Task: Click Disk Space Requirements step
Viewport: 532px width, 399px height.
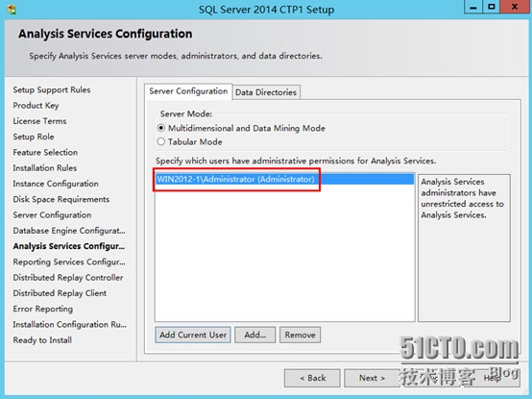Action: (61, 199)
